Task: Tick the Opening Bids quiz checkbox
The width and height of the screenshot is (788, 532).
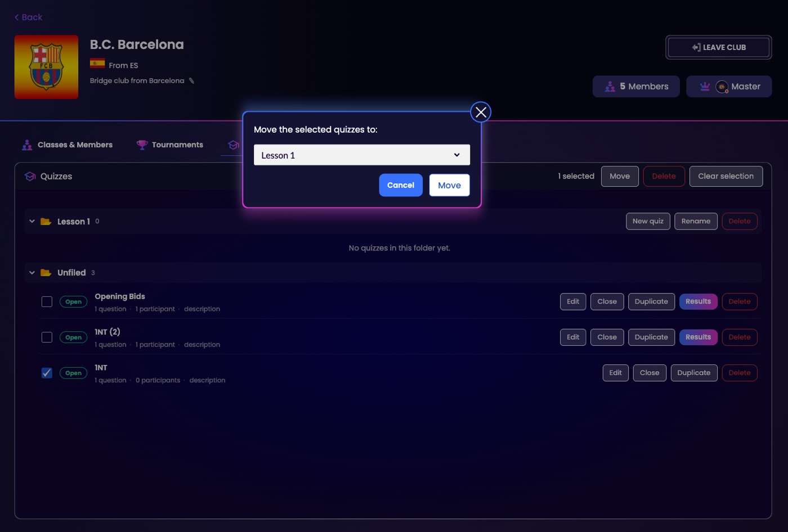Action: 47,302
